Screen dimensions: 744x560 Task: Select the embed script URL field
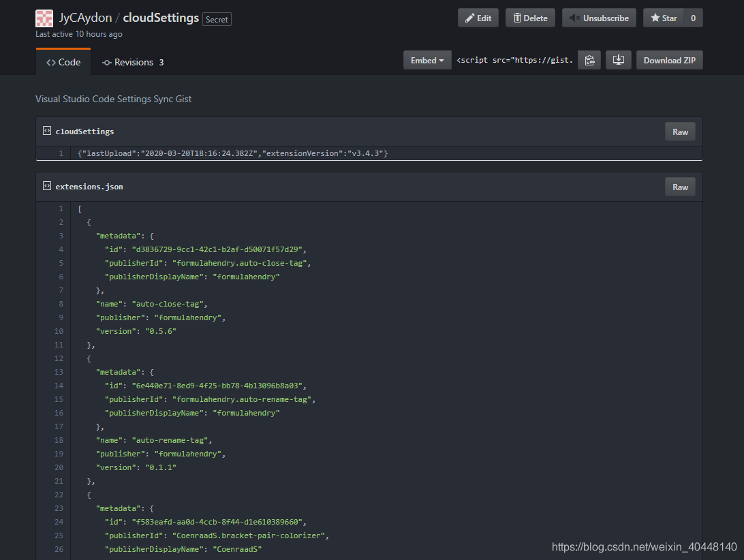click(x=515, y=60)
